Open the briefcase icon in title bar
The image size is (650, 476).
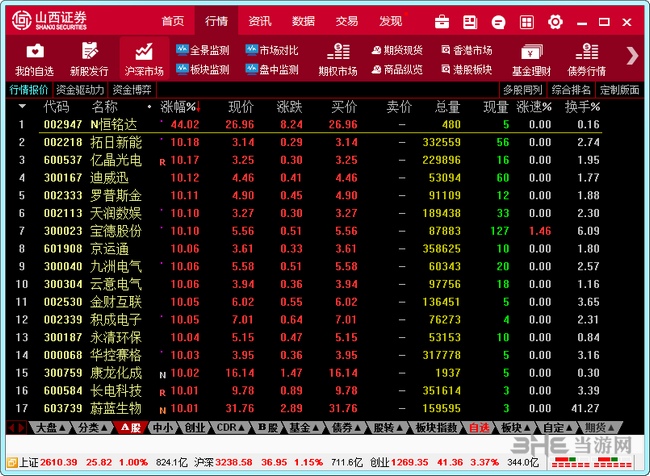[x=441, y=22]
